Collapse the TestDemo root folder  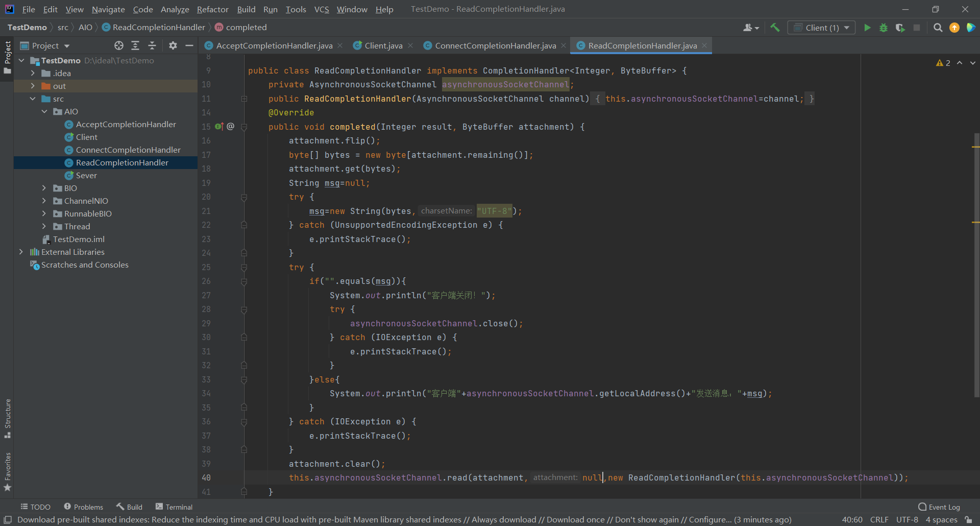coord(21,60)
